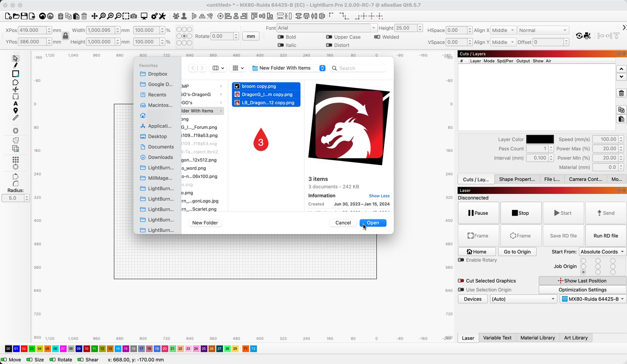Screen dimensions: 627x364
Task: Open Device Settings wrench icon
Action: click(162, 16)
